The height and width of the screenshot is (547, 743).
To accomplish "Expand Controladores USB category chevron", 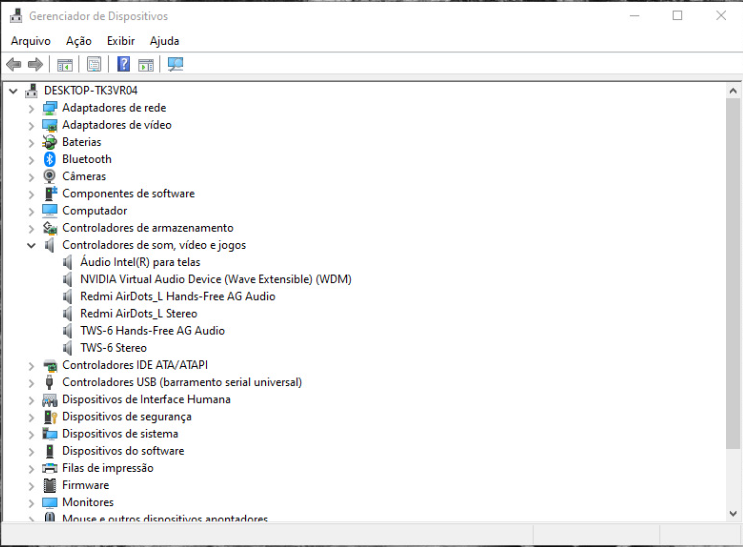I will coord(31,383).
